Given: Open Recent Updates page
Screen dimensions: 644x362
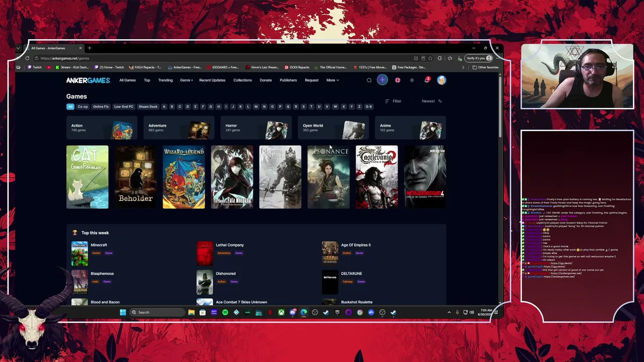Looking at the screenshot, I should 212,80.
